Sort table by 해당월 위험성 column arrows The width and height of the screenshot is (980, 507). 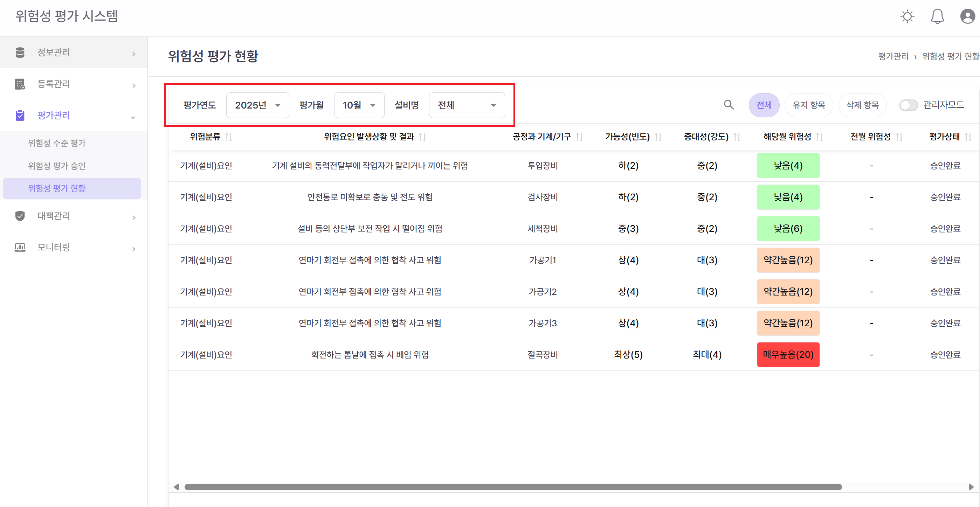tap(821, 137)
